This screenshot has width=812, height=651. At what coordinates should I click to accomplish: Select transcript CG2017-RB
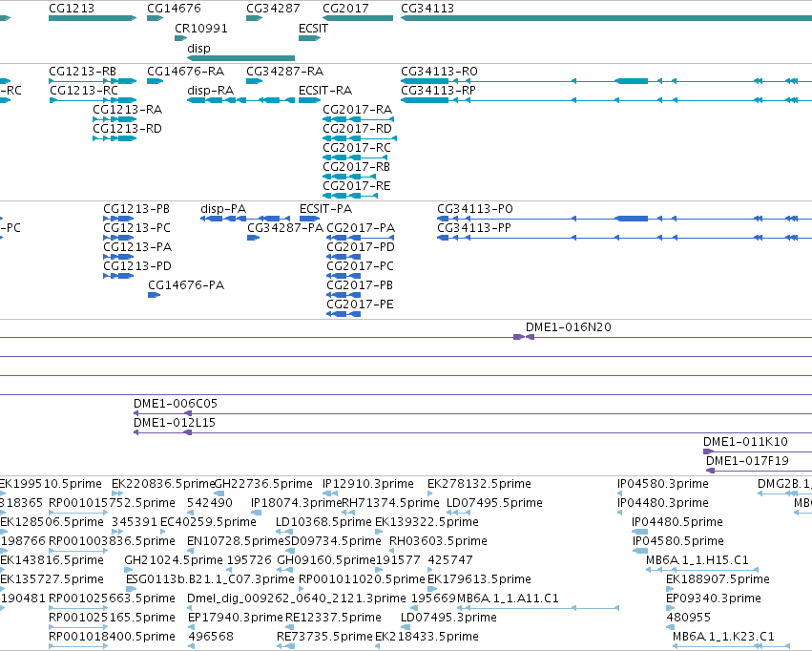click(349, 177)
